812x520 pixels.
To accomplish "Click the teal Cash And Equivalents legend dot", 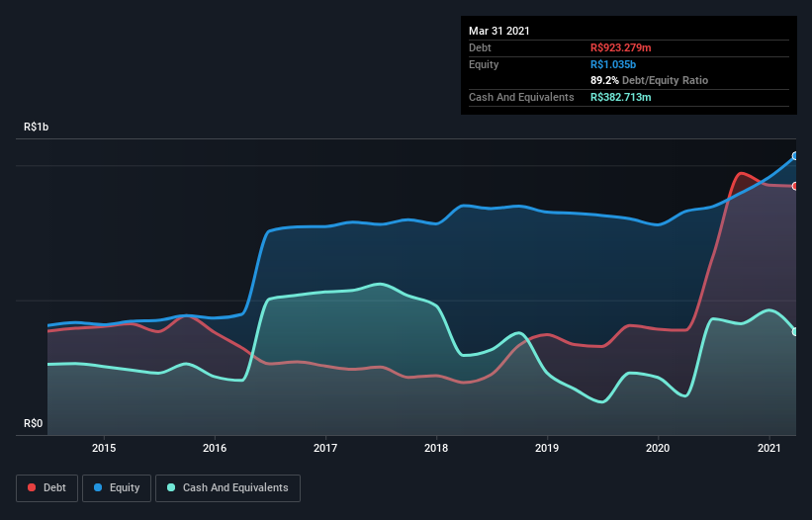I will click(x=171, y=487).
